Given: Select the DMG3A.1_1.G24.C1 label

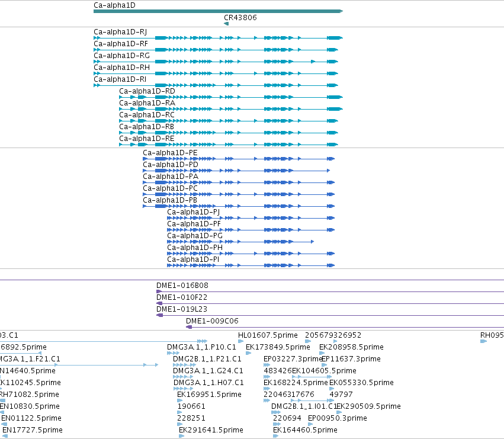Looking at the screenshot, I should [x=208, y=371].
